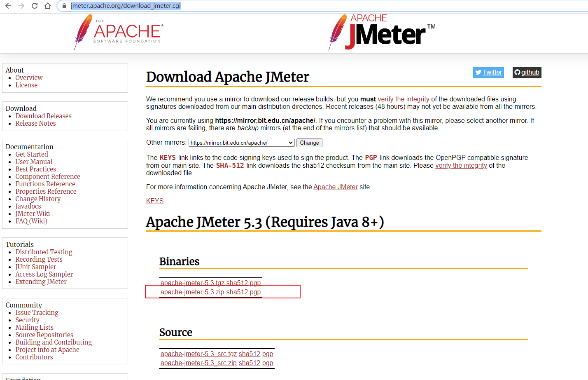Open Building and Contributing link
Viewport: 588px width, 380px height.
point(54,342)
